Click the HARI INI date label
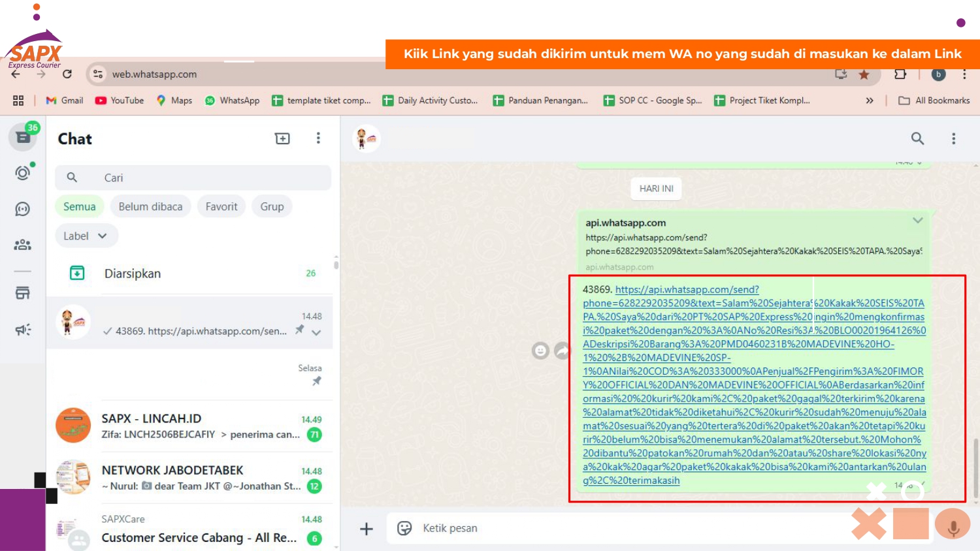This screenshot has width=980, height=551. [x=656, y=189]
